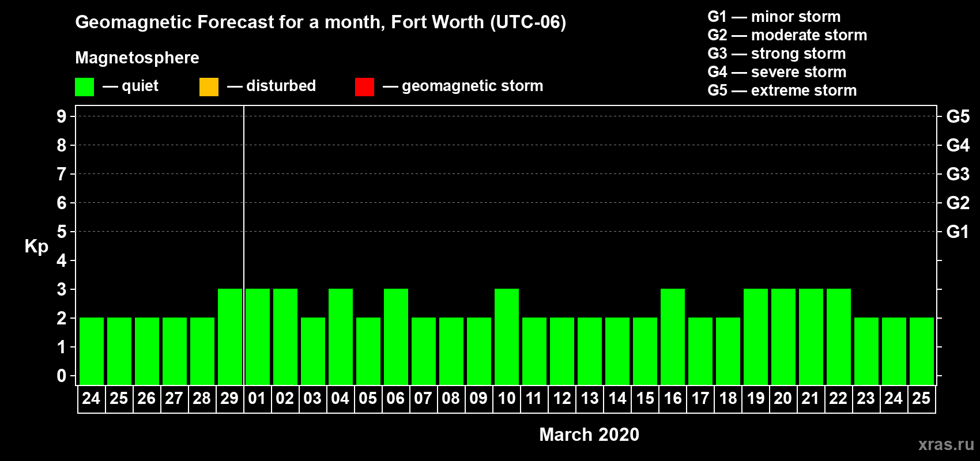980x461 pixels.
Task: Select date cell 04 on the date axis
Action: 340,399
